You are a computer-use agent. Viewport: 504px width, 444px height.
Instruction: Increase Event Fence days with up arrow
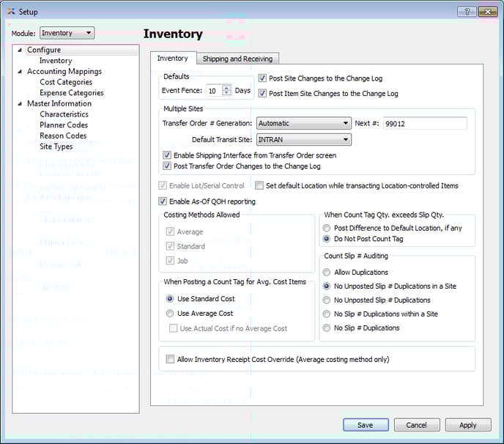click(x=226, y=88)
